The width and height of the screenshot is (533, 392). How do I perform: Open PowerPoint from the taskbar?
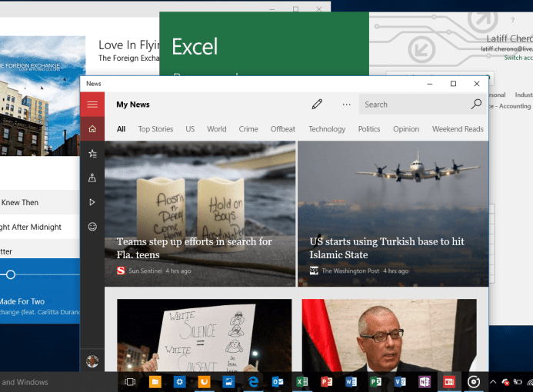point(326,382)
